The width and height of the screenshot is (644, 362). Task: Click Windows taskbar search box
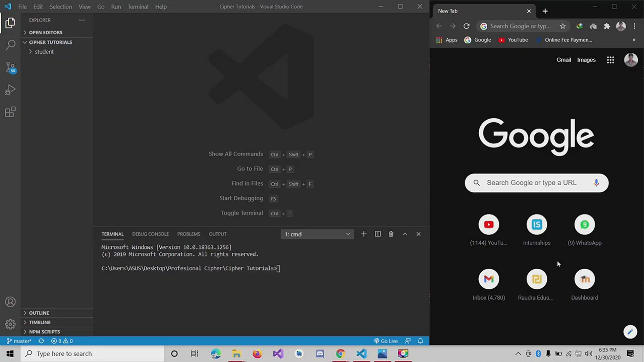[x=93, y=354]
